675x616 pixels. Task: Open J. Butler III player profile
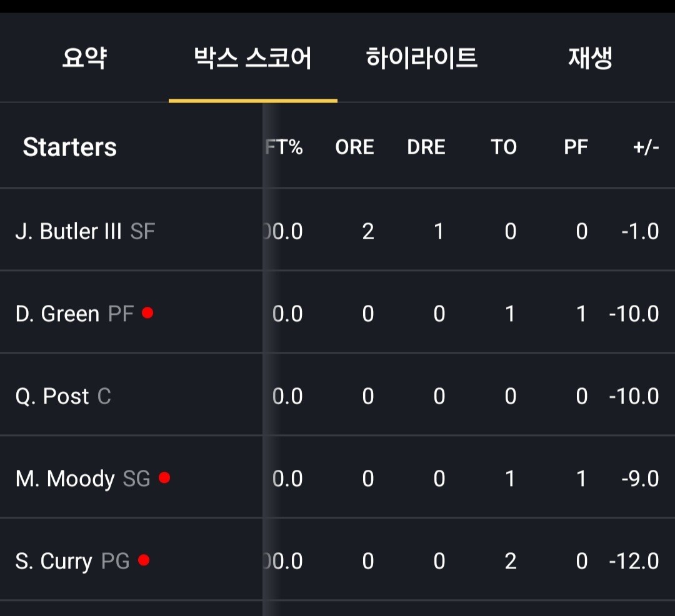click(x=68, y=232)
